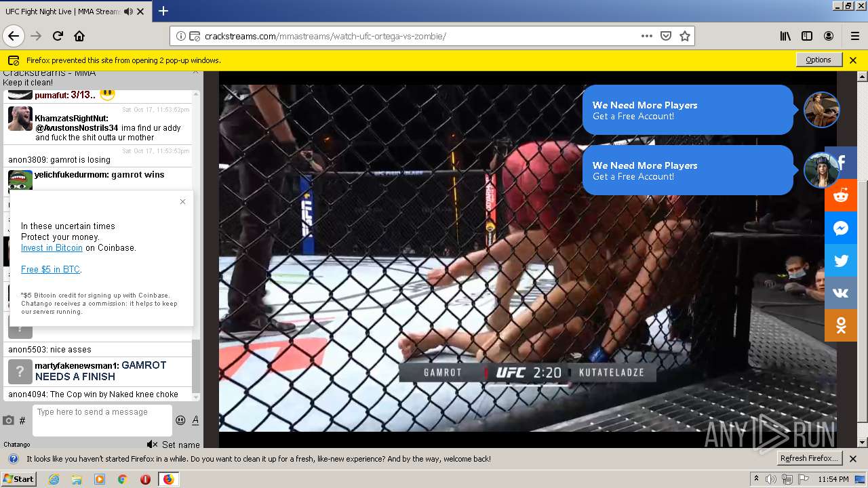The width and height of the screenshot is (868, 488).
Task: Click martyfakenewsman1's placeholder avatar
Action: [20, 371]
